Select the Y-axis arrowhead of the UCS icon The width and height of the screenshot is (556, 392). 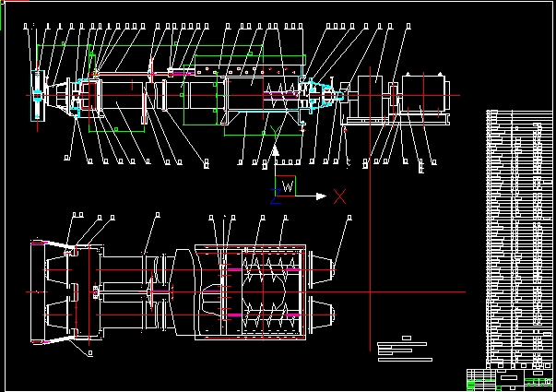275,150
